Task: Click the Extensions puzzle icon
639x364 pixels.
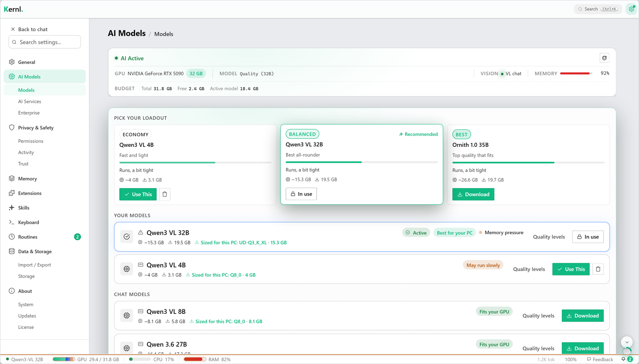Action: [x=12, y=193]
